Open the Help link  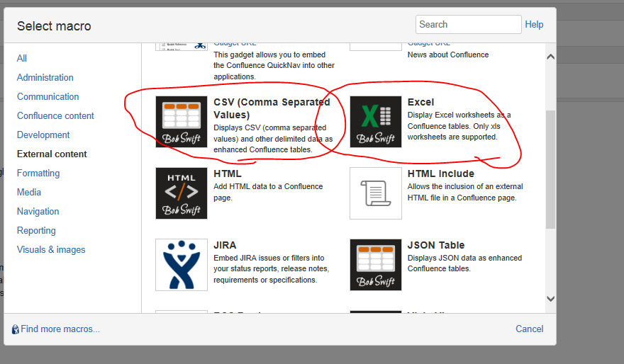coord(534,25)
